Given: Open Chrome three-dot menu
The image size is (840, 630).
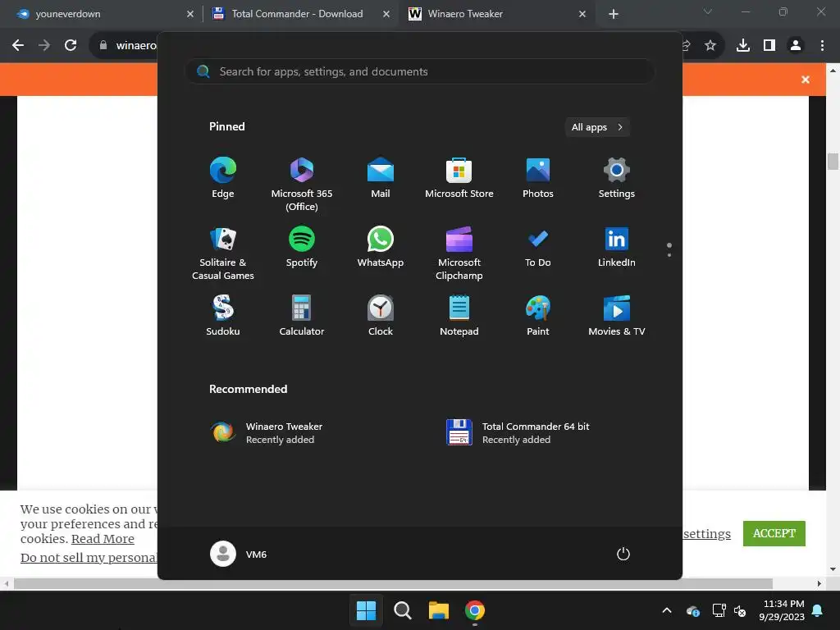Looking at the screenshot, I should click(x=822, y=45).
